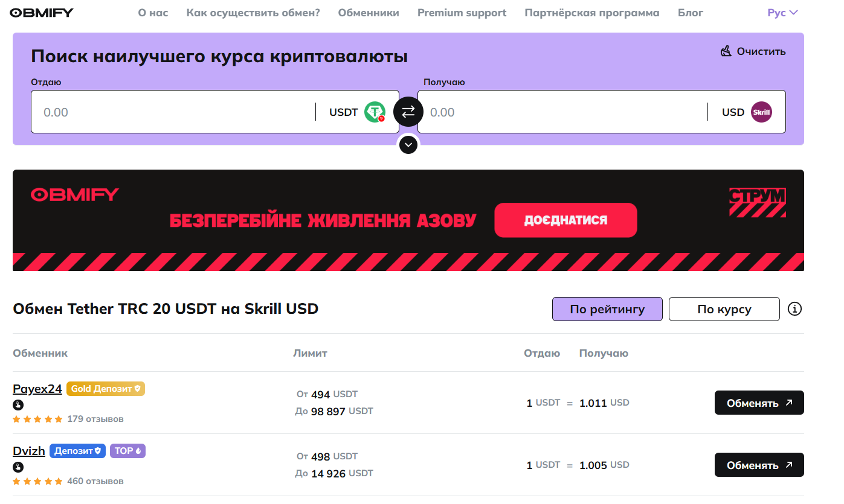The width and height of the screenshot is (844, 504).
Task: Click the Skrill USD icon
Action: pyautogui.click(x=761, y=112)
